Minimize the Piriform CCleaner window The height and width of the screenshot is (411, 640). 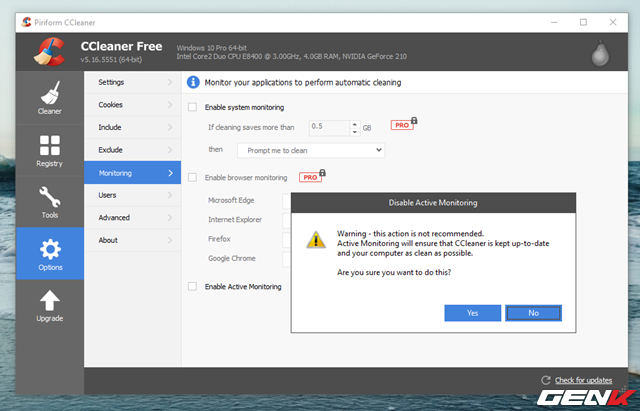[554, 22]
